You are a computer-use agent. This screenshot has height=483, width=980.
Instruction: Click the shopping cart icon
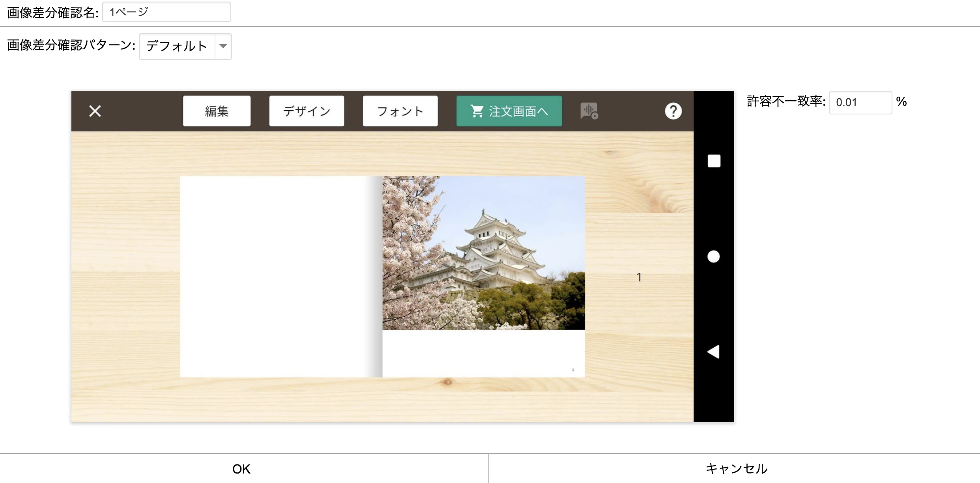click(477, 111)
